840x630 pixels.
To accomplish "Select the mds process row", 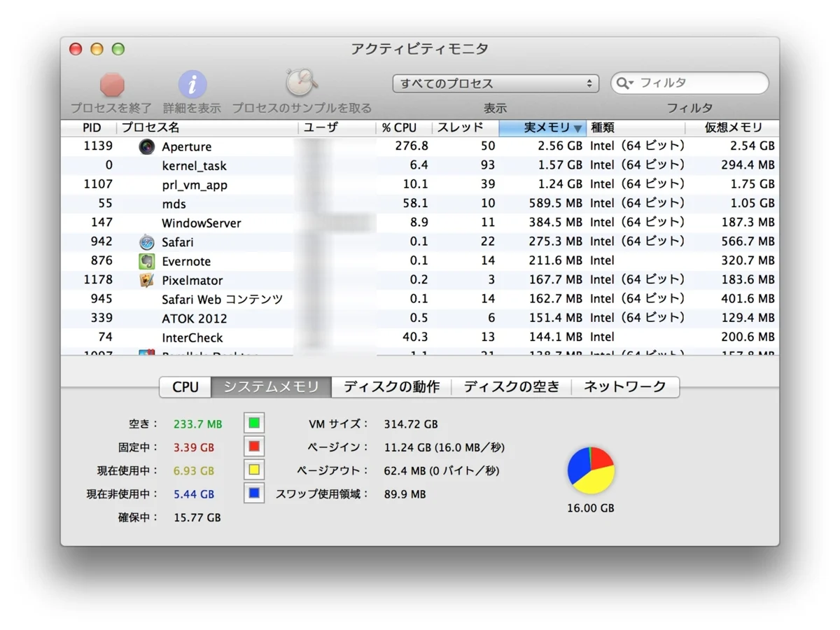I will click(x=420, y=204).
